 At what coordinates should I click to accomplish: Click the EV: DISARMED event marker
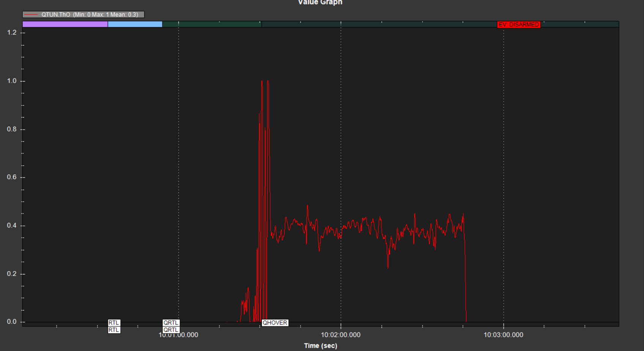[518, 25]
